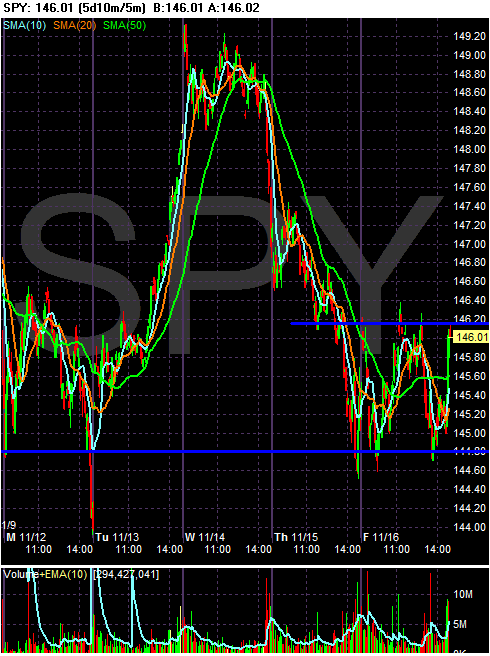Click the 11:00 label under M 11/12
490x656 pixels.
coord(39,549)
